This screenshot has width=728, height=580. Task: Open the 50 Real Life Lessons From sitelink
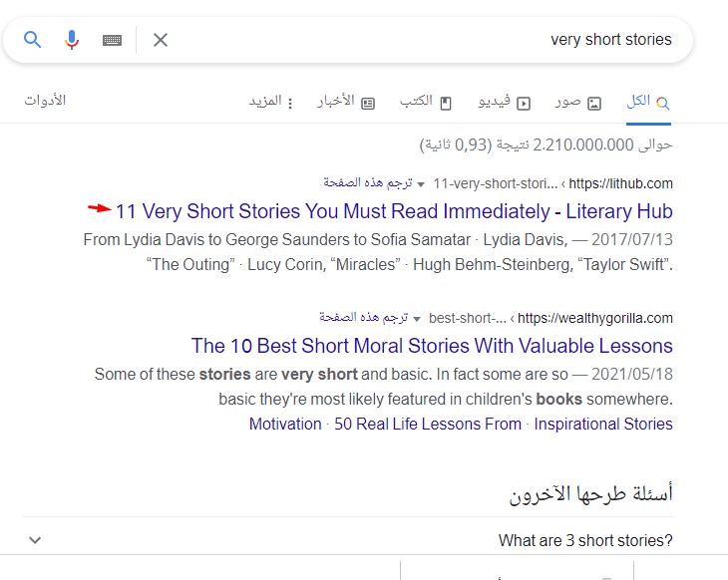pos(428,425)
